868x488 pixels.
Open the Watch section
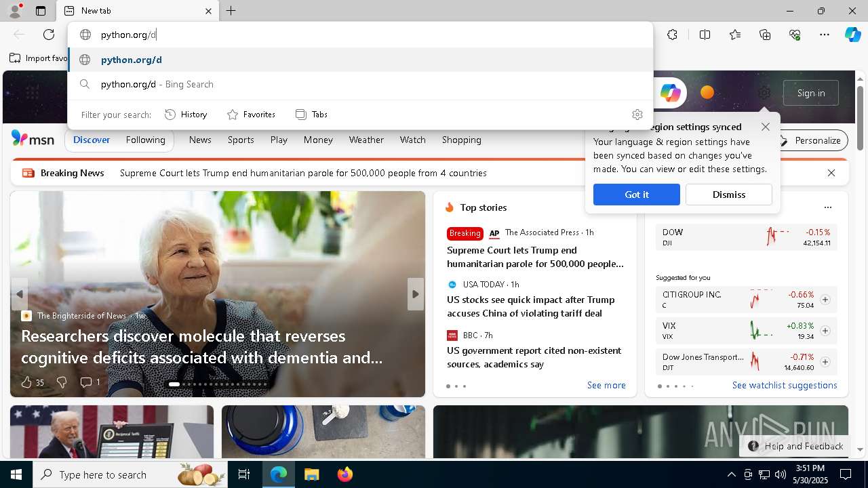(x=412, y=140)
